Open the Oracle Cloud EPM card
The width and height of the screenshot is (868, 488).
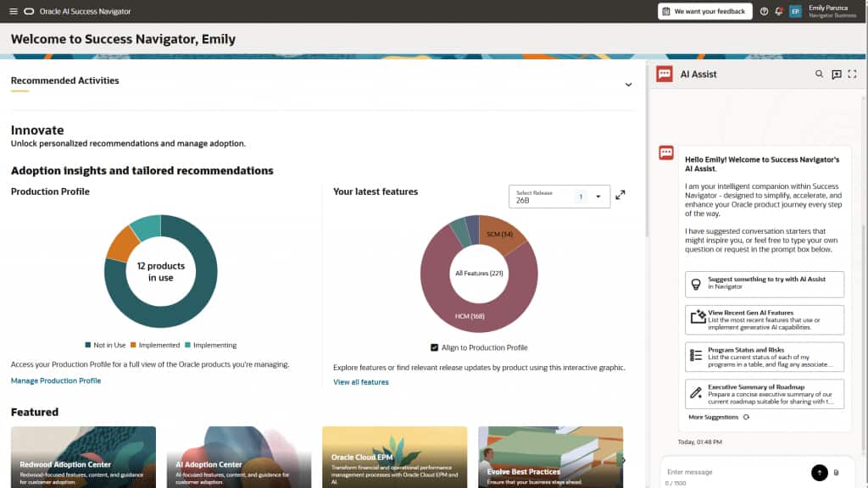pyautogui.click(x=395, y=457)
